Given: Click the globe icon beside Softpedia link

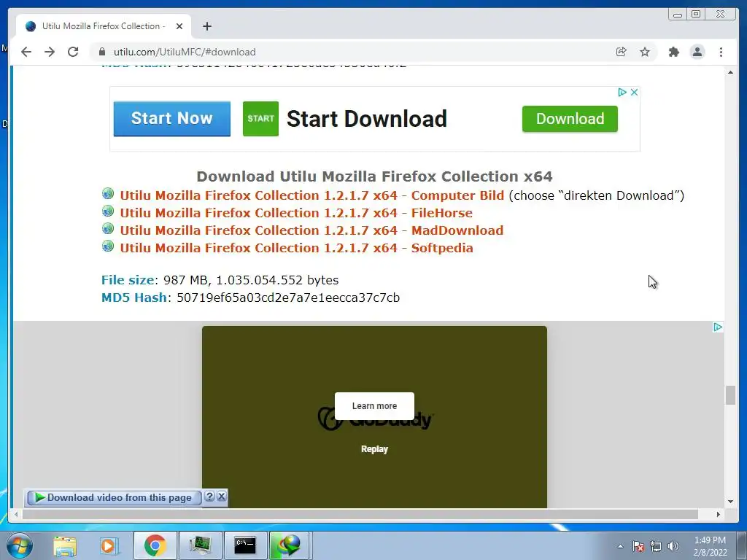Looking at the screenshot, I should coord(108,246).
